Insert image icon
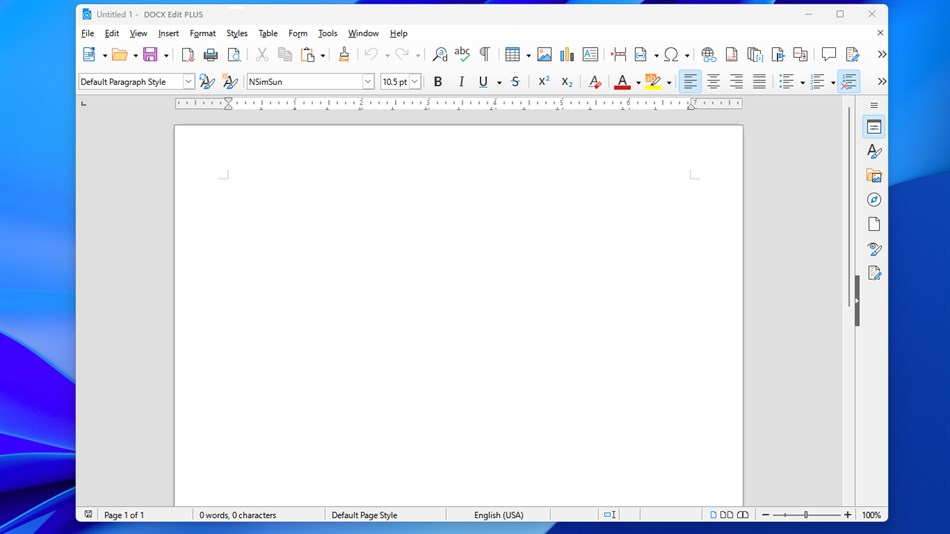The width and height of the screenshot is (950, 534). tap(544, 55)
